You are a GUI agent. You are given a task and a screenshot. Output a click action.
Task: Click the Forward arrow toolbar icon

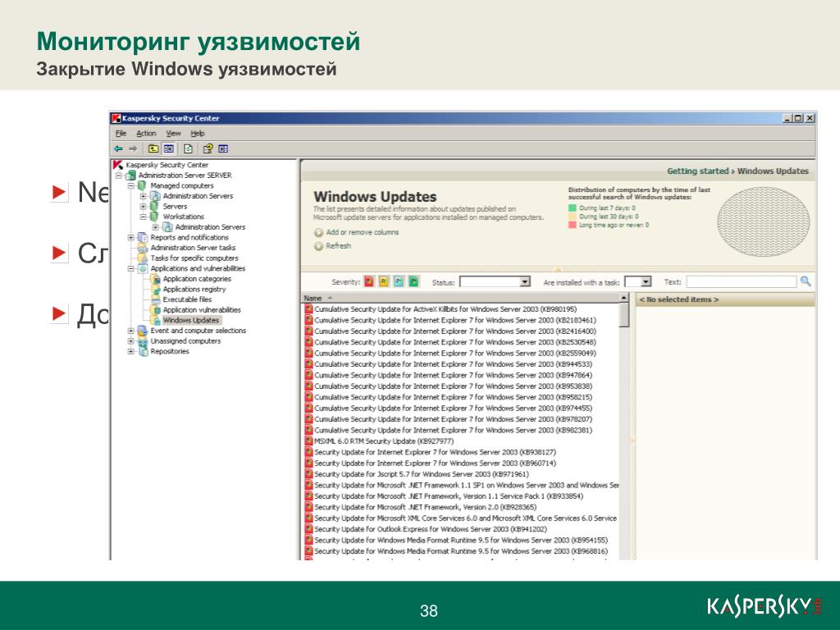point(133,149)
